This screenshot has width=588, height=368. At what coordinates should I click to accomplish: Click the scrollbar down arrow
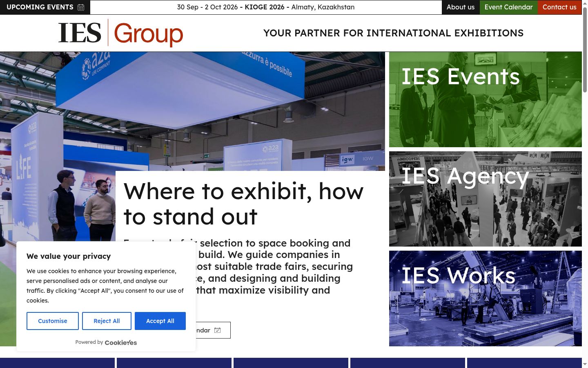coord(585,364)
